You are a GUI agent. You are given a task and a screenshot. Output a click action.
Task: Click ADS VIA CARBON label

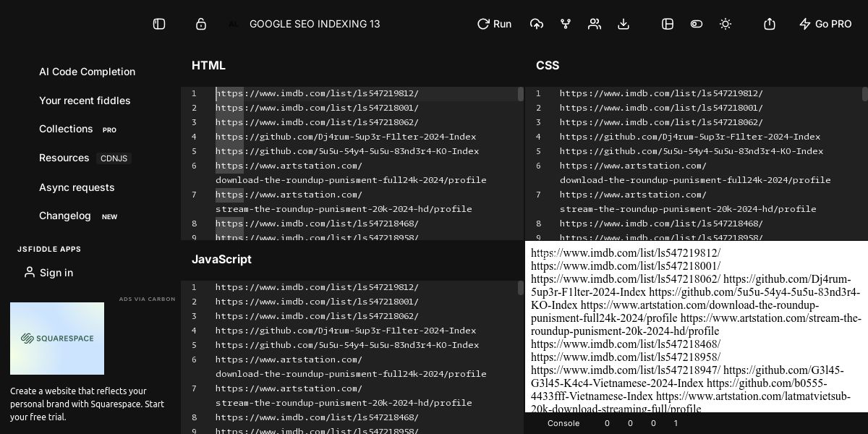pyautogui.click(x=148, y=299)
